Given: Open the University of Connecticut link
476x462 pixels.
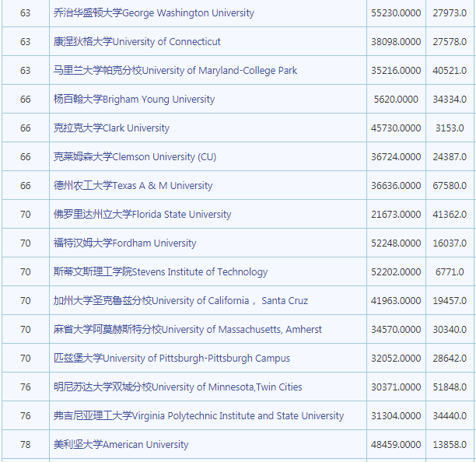Looking at the screenshot, I should click(137, 41).
